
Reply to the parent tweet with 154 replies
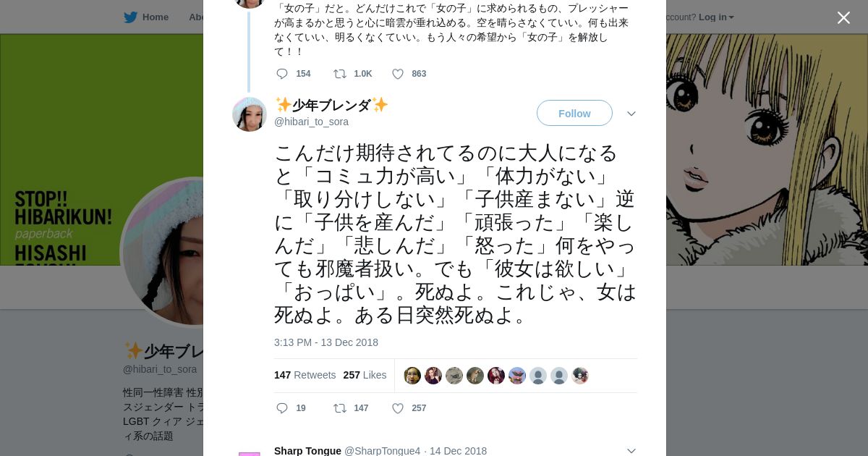click(x=282, y=74)
